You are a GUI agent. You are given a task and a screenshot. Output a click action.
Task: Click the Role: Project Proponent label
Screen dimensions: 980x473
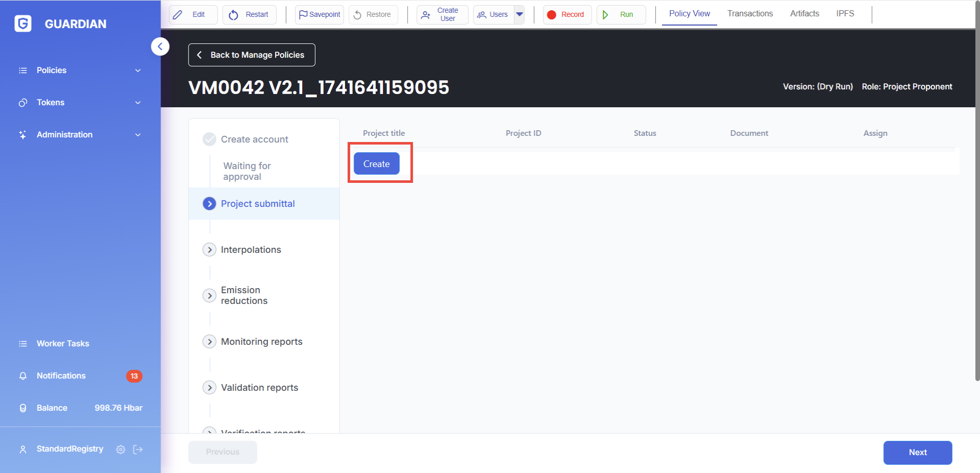(x=907, y=87)
